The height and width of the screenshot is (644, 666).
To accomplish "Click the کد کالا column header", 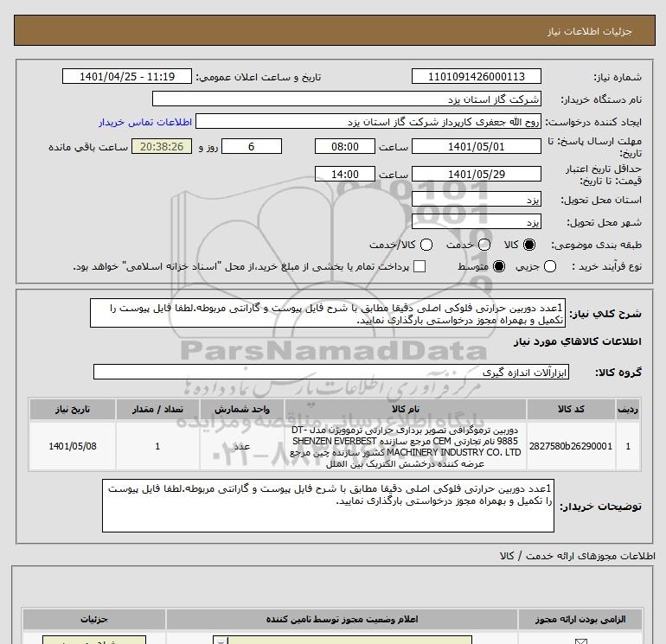I will pos(571,409).
